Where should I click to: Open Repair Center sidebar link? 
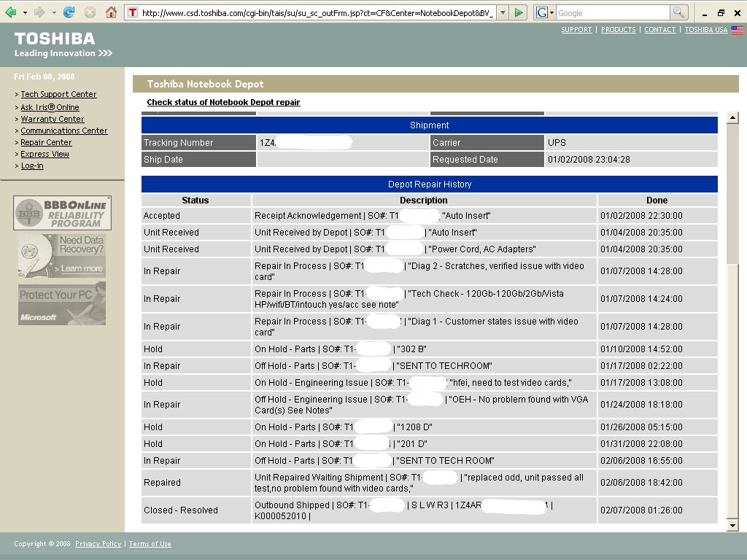pyautogui.click(x=46, y=142)
